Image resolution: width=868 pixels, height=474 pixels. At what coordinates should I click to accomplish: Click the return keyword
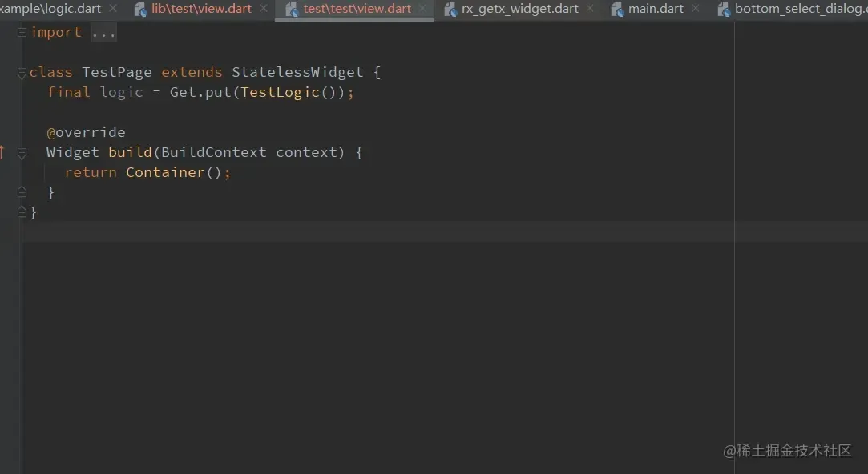(91, 172)
